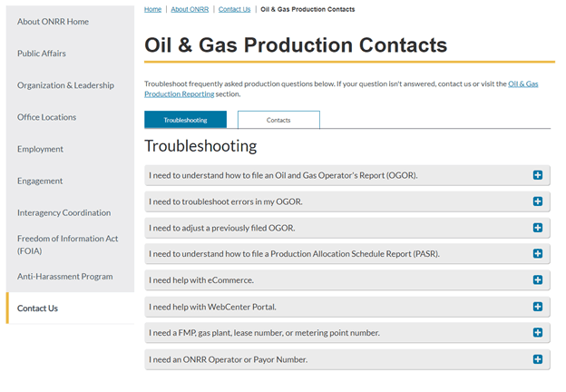Screen dimensions: 566x392
Task: Click plus icon for adjust previously filed OGOR
Action: click(537, 228)
